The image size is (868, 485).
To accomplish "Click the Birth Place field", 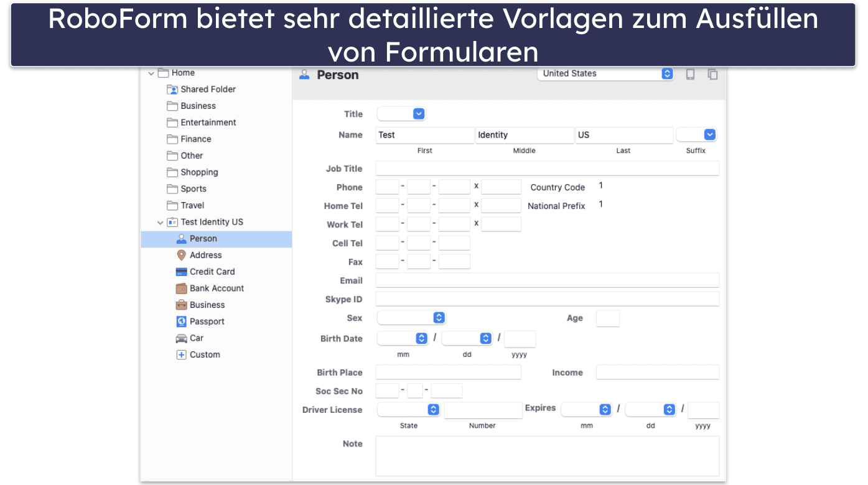I will tap(449, 372).
